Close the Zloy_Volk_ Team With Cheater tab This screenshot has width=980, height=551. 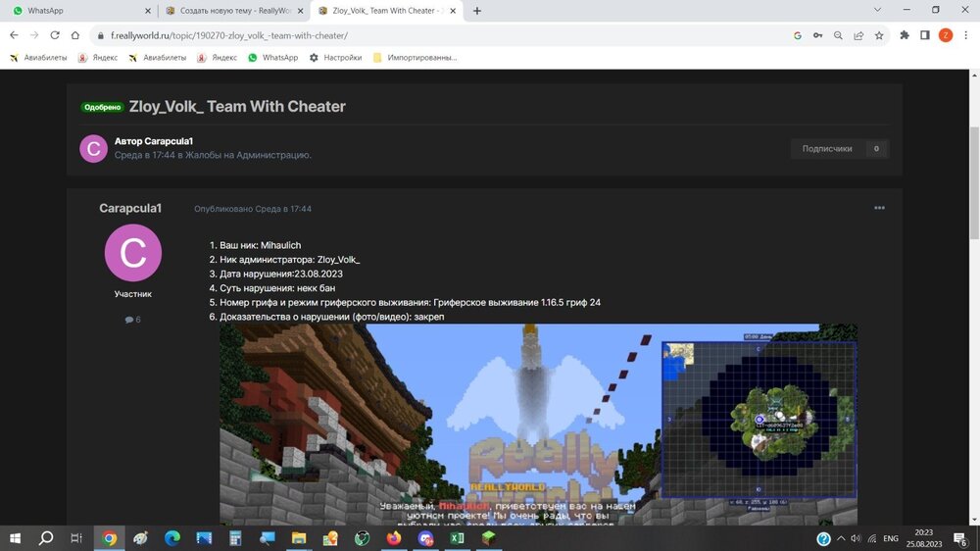pos(453,11)
